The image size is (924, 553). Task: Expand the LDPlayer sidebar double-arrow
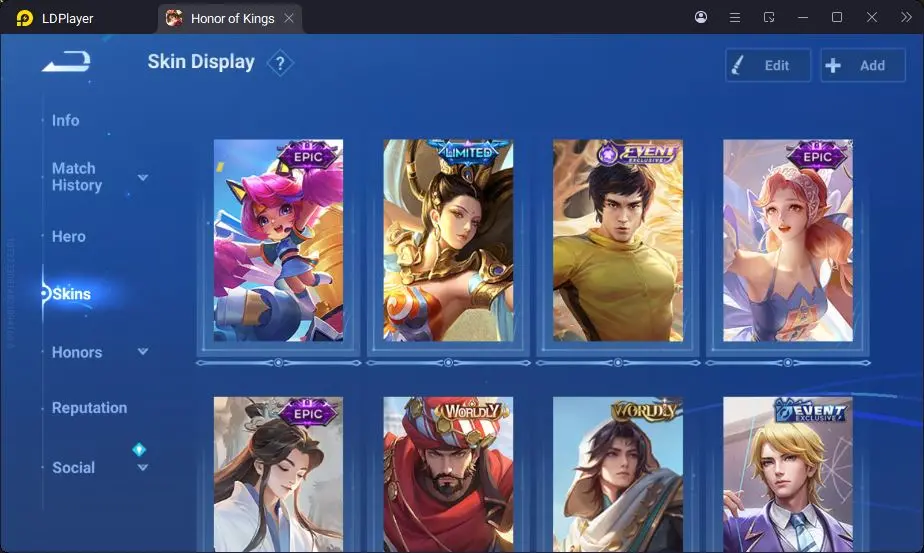(x=906, y=17)
